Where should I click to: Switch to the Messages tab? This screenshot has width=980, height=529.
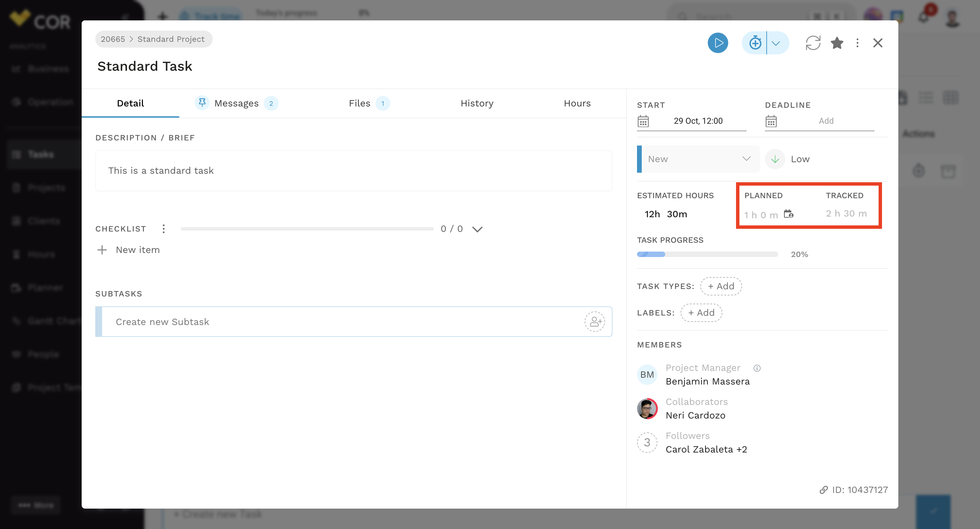coord(236,103)
